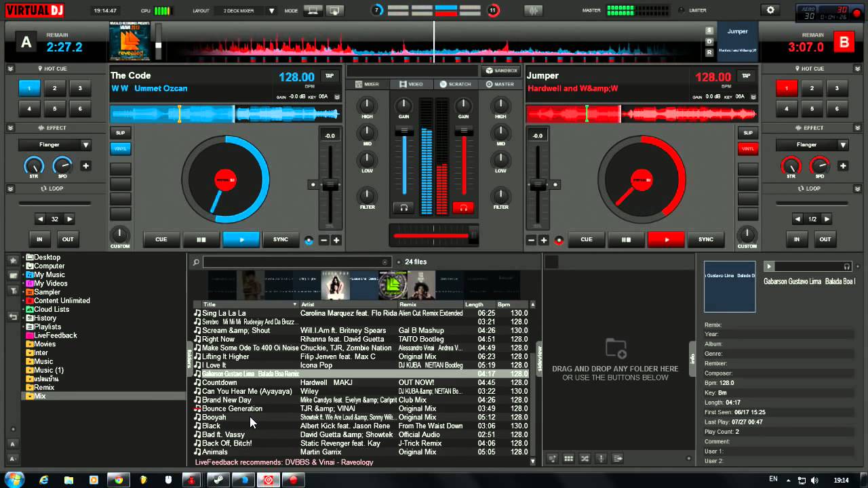Click the pause button on deck A
This screenshot has height=488, width=868.
(x=201, y=239)
